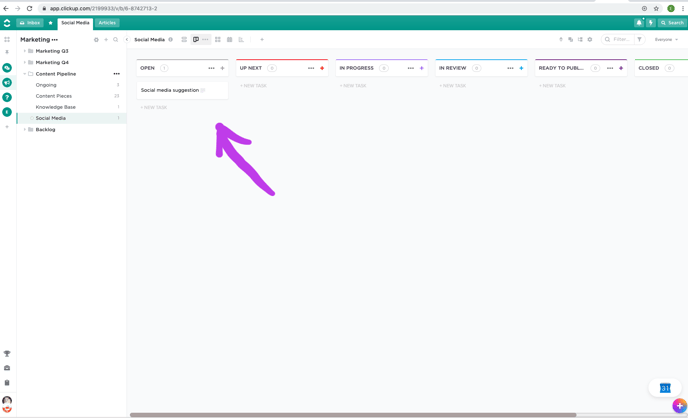This screenshot has width=688, height=419.
Task: Switch to the Articles tab
Action: point(107,22)
